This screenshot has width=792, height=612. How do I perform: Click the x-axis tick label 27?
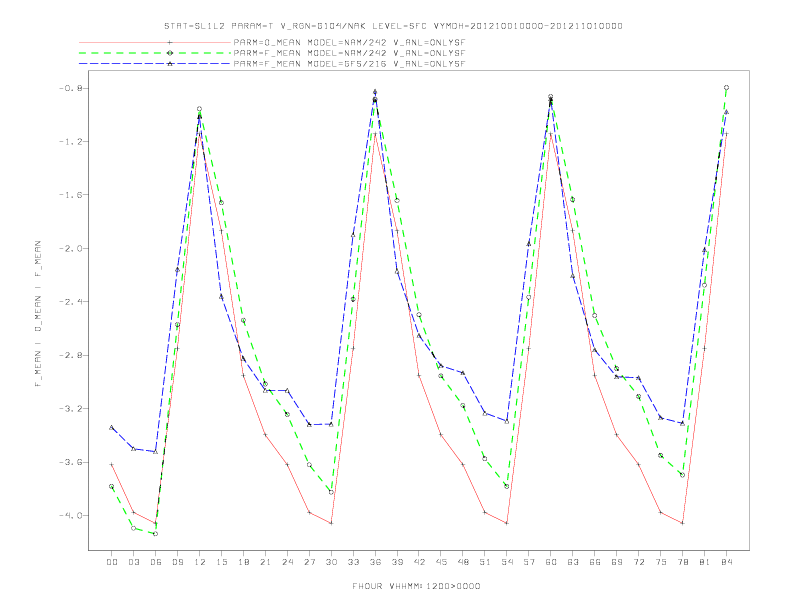coord(310,562)
